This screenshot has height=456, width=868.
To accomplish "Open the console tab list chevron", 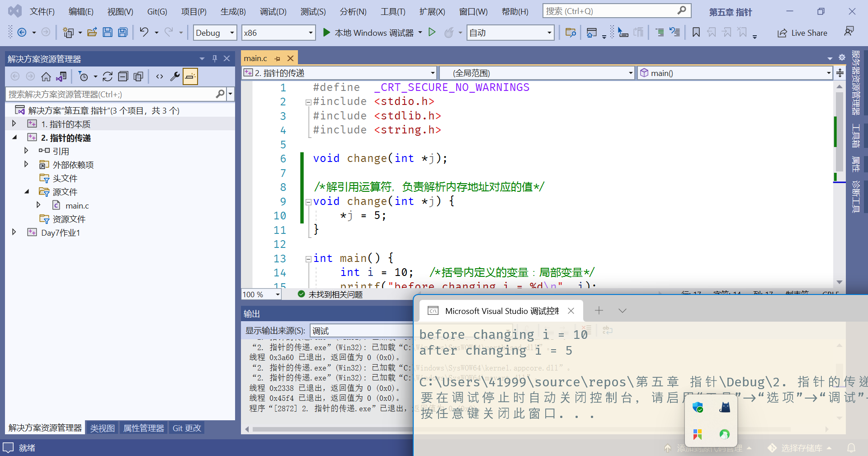I will [x=623, y=310].
